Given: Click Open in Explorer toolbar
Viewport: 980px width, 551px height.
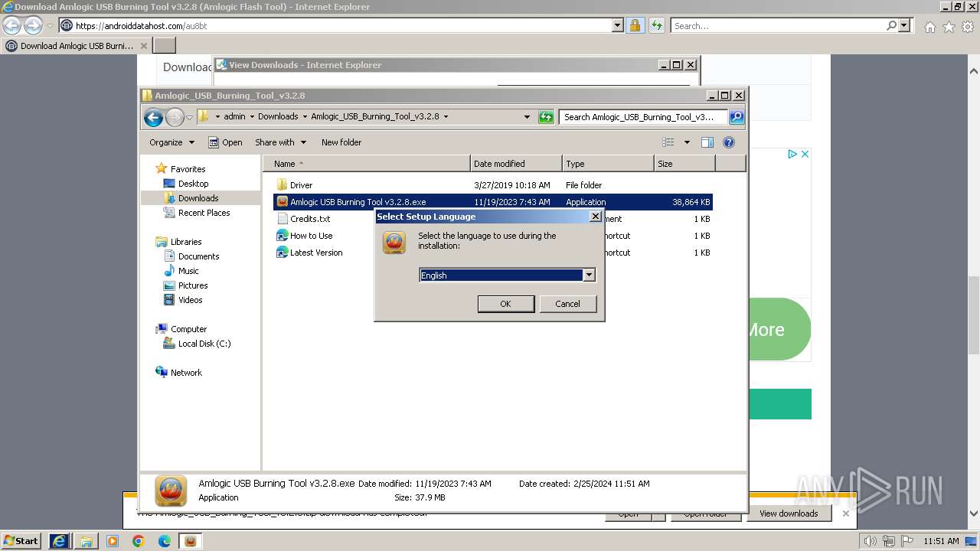Looking at the screenshot, I should 225,142.
